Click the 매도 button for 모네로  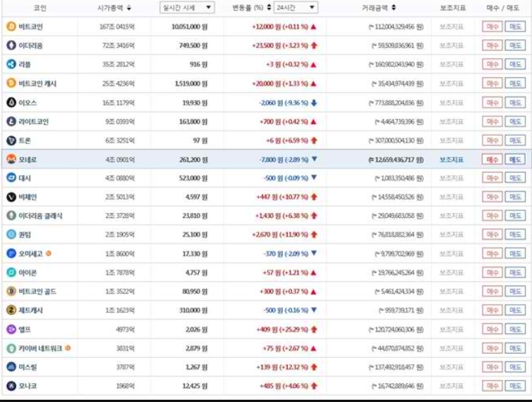515,159
